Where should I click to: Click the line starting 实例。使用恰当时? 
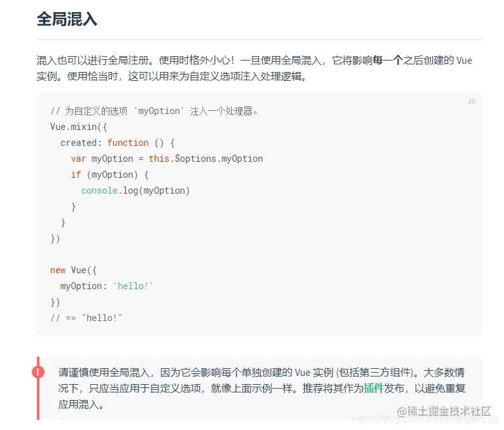172,76
